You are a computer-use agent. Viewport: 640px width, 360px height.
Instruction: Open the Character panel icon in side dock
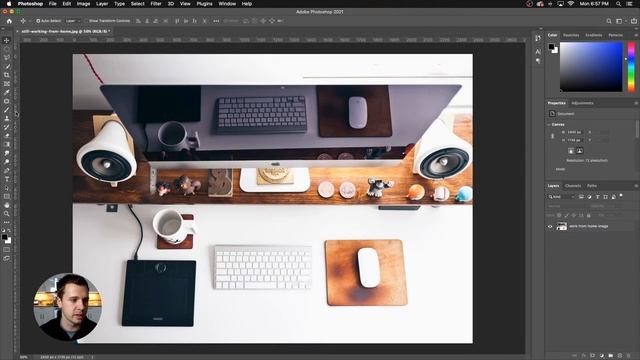point(538,52)
